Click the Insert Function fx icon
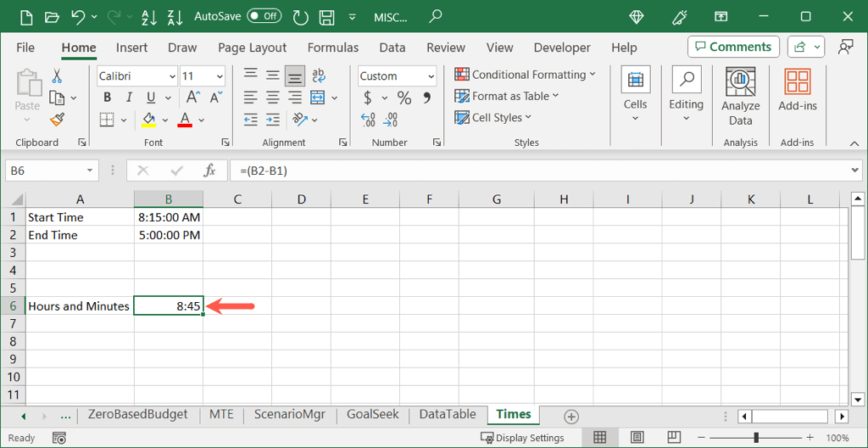Image resolution: width=868 pixels, height=448 pixels. (209, 171)
